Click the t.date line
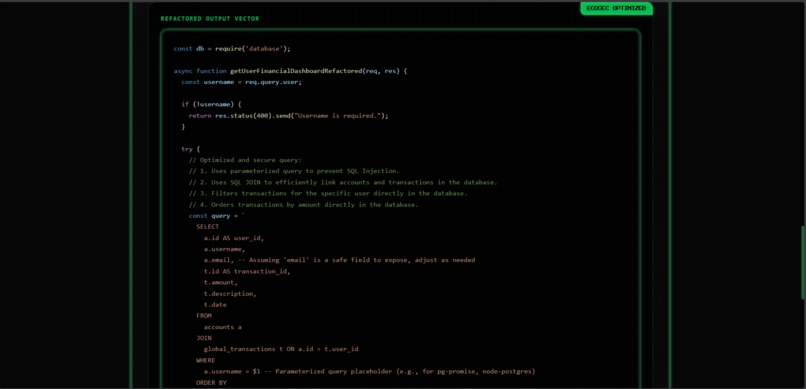Viewport: 806px width, 389px height. point(215,305)
